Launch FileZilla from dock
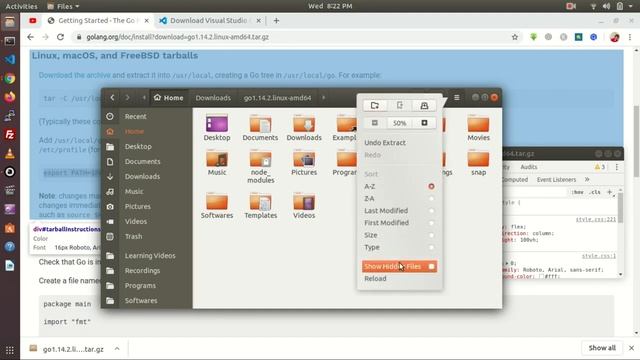Image resolution: width=640 pixels, height=360 pixels. pos(10,135)
